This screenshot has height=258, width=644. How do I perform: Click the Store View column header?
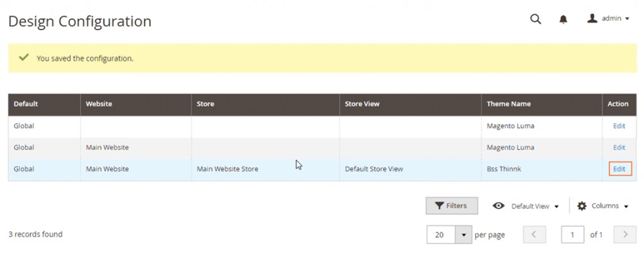[x=362, y=104]
